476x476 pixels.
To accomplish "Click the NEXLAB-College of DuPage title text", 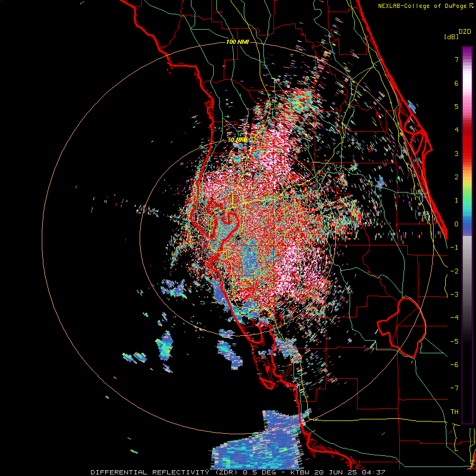I will [x=423, y=6].
